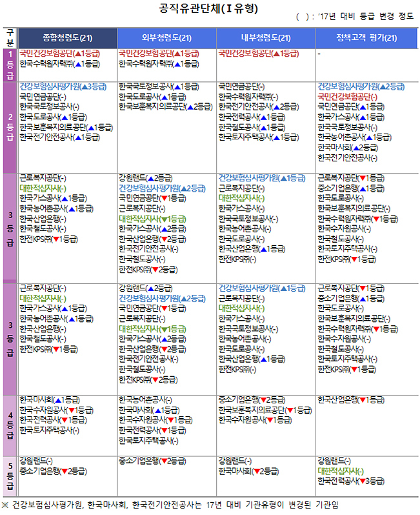Select the 종합청렴도(21) column header
This screenshot has height=515, width=420.
click(x=68, y=38)
